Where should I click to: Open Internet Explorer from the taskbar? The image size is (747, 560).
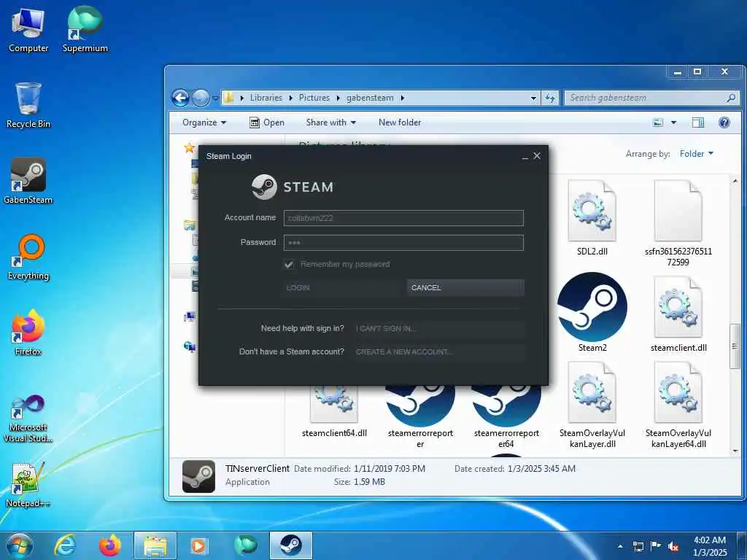(64, 545)
